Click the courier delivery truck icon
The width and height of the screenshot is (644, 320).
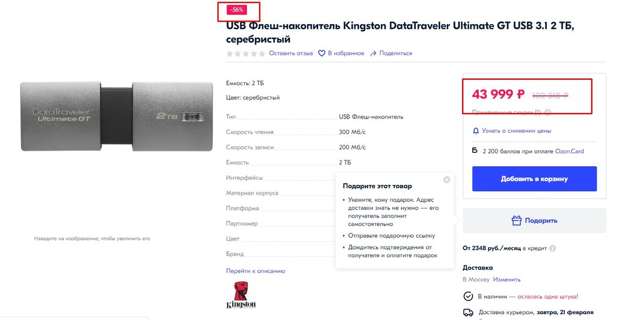coord(468,312)
